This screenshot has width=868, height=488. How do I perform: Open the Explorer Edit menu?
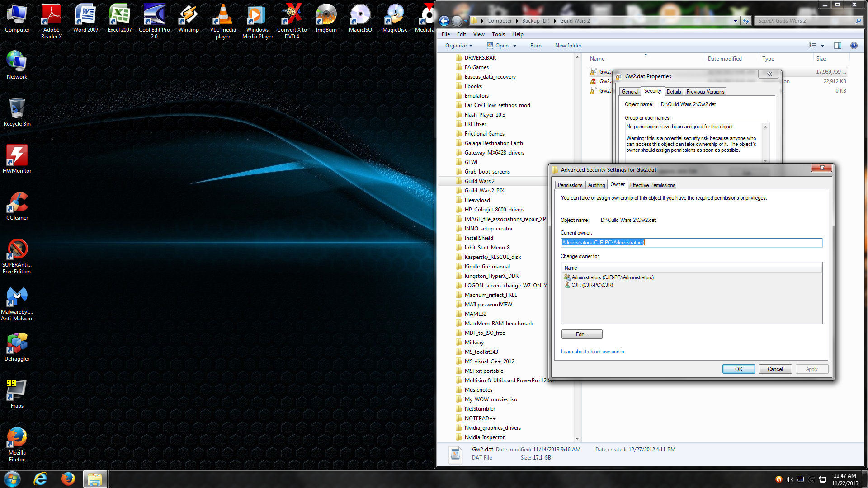[461, 34]
